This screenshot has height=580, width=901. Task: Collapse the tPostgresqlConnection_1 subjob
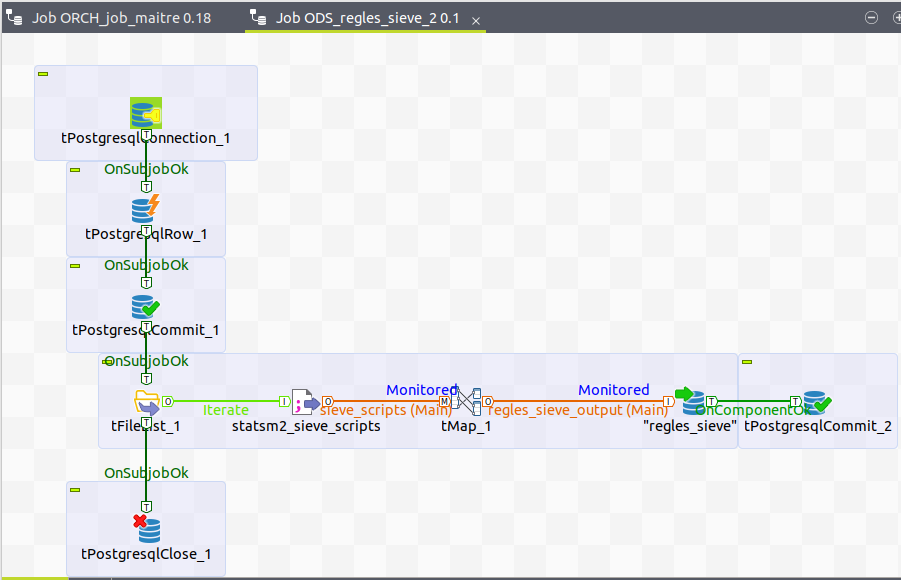[x=43, y=74]
